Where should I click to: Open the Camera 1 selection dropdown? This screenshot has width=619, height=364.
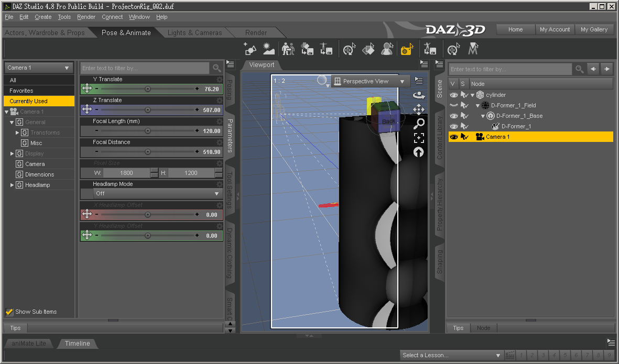click(x=39, y=68)
